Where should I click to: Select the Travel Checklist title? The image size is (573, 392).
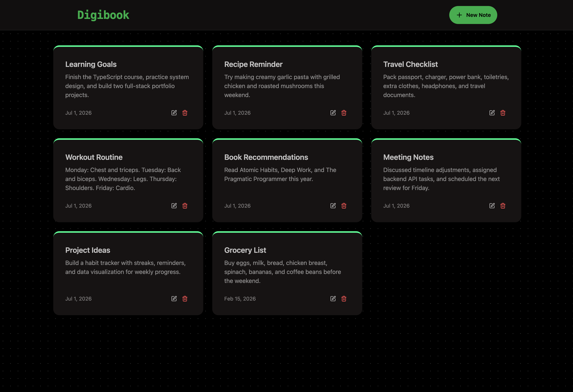(x=410, y=64)
